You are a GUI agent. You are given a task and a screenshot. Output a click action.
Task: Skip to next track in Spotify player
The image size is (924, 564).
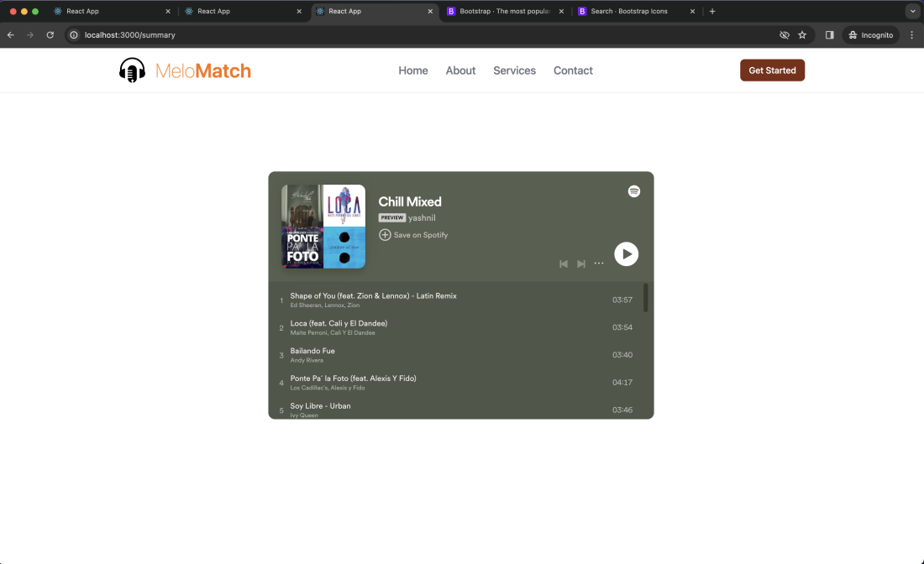pyautogui.click(x=581, y=264)
